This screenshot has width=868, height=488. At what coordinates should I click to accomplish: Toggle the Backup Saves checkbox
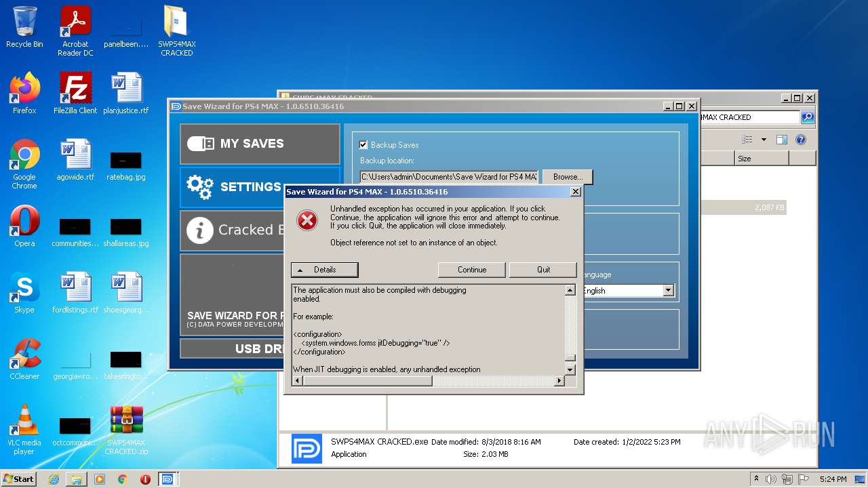[363, 144]
